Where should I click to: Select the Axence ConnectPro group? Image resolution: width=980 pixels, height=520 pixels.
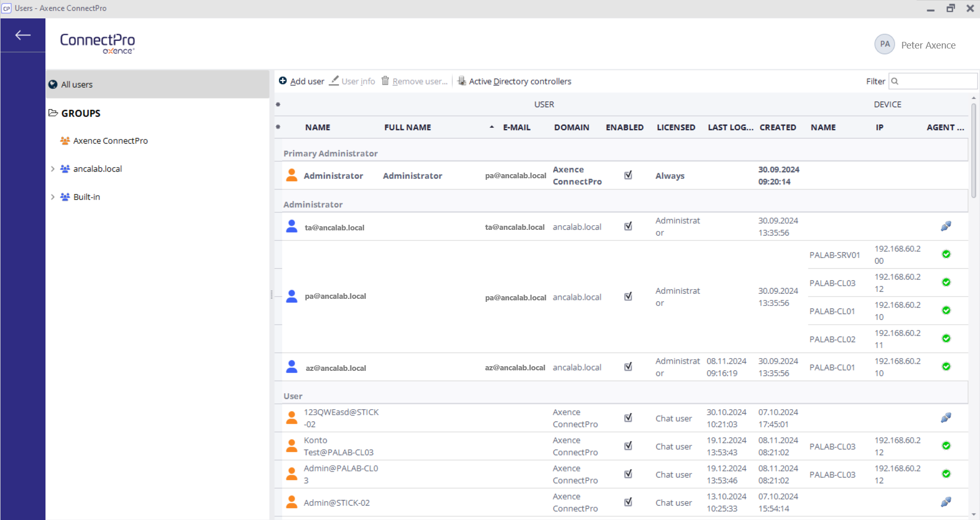[110, 140]
